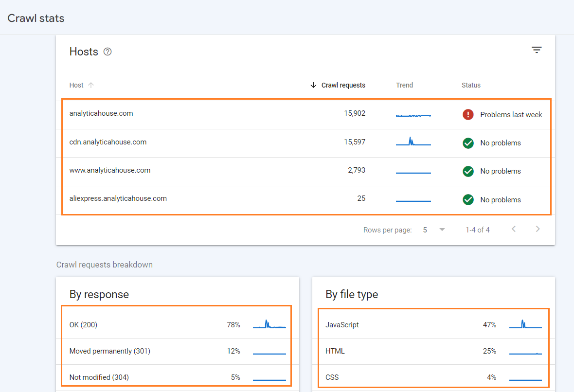Screen dimensions: 574x392
Task: Open the Rows per page dropdown
Action: pos(434,230)
